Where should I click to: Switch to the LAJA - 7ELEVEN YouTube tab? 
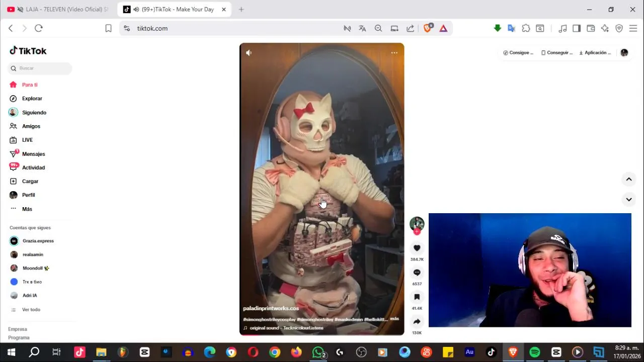[58, 10]
